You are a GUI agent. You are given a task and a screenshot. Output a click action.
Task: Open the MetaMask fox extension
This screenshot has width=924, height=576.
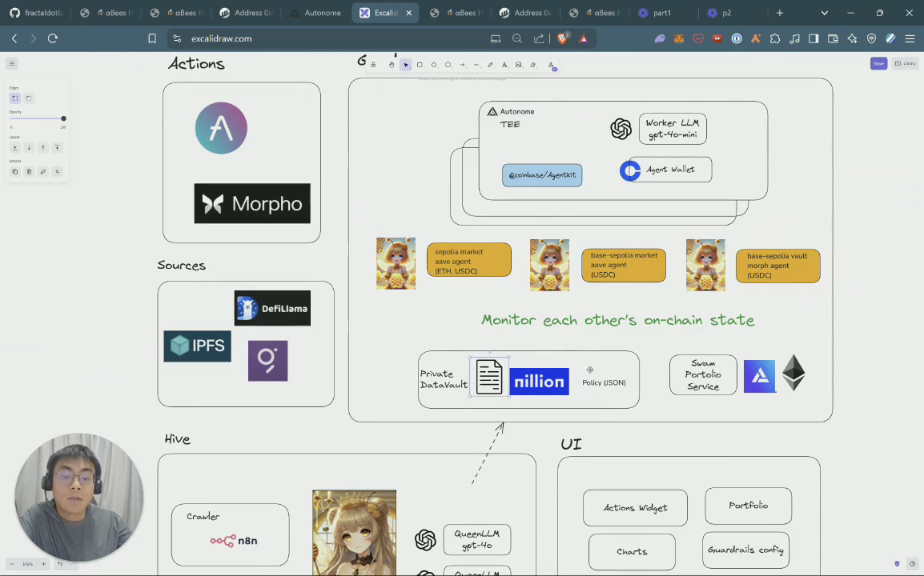(679, 38)
